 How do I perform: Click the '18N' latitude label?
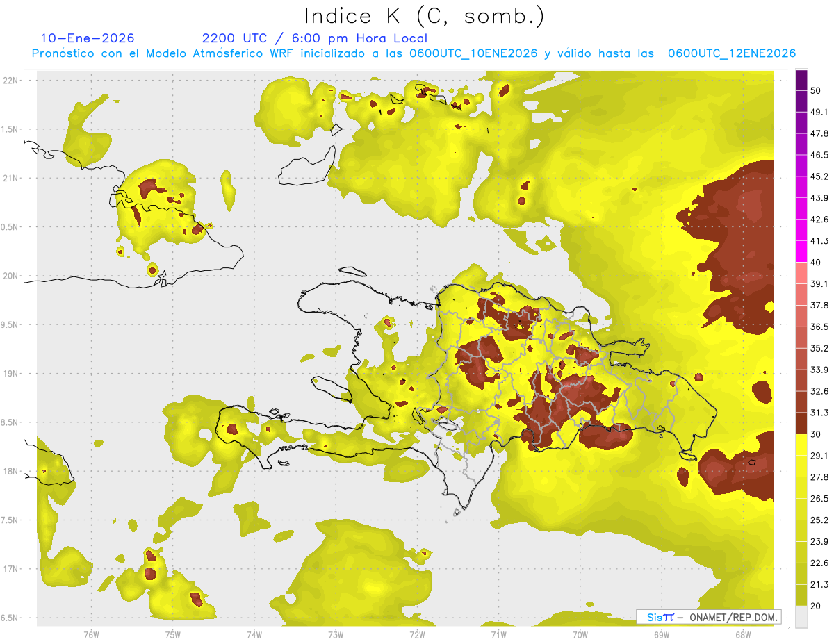[x=11, y=471]
